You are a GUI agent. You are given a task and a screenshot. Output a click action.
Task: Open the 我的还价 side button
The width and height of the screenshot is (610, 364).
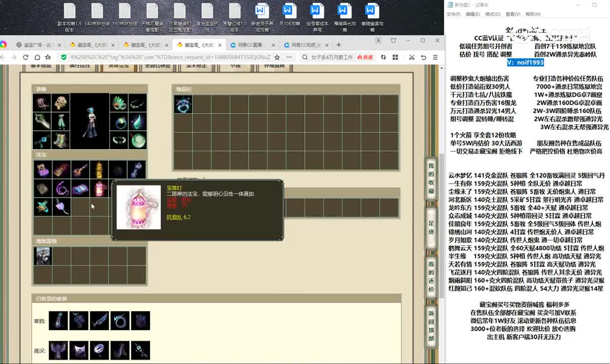tap(431, 277)
